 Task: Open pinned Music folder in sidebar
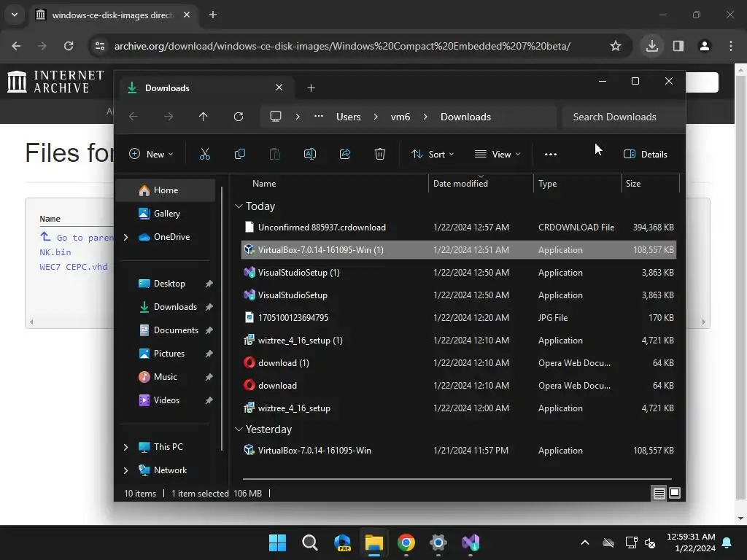(x=166, y=377)
